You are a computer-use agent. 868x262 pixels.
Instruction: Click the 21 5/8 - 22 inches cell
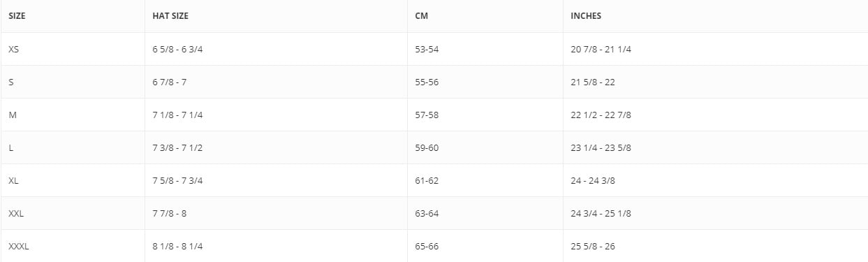593,82
